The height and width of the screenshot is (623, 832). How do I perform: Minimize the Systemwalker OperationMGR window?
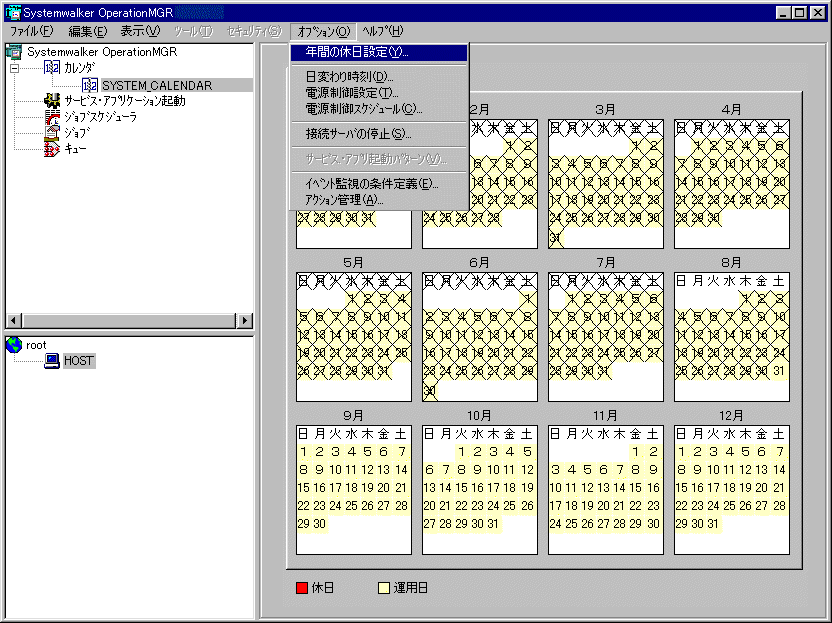pyautogui.click(x=783, y=12)
